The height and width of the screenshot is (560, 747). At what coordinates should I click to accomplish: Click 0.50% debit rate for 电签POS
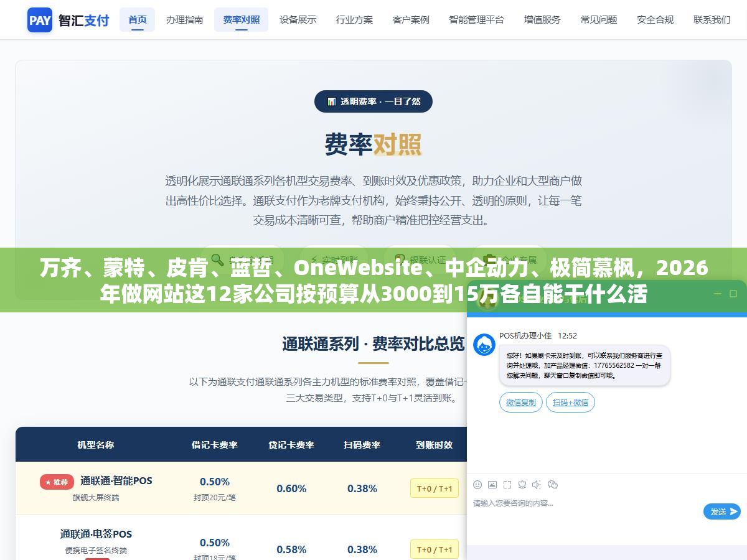tap(215, 543)
